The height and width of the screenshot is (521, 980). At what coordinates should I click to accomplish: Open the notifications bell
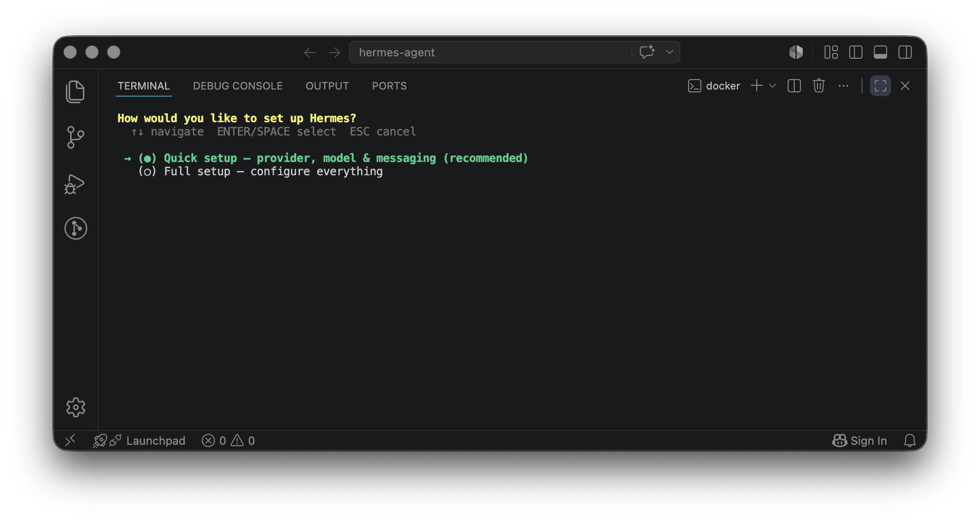909,441
